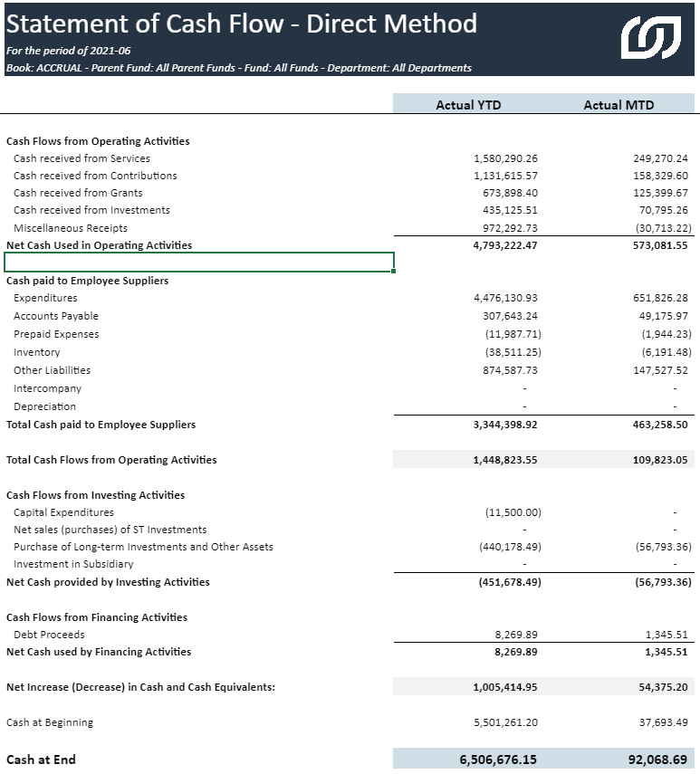Select MTD value 109,823.05
700x774 pixels.
[660, 460]
